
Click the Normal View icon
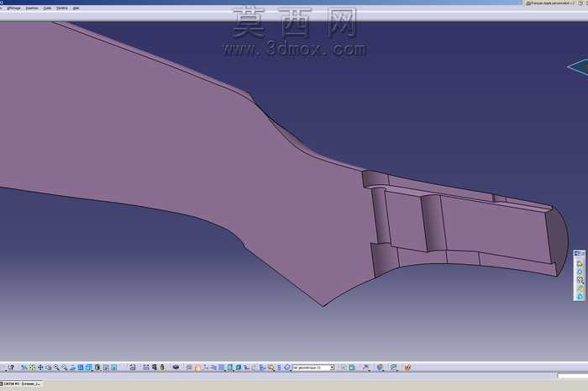coord(72,367)
